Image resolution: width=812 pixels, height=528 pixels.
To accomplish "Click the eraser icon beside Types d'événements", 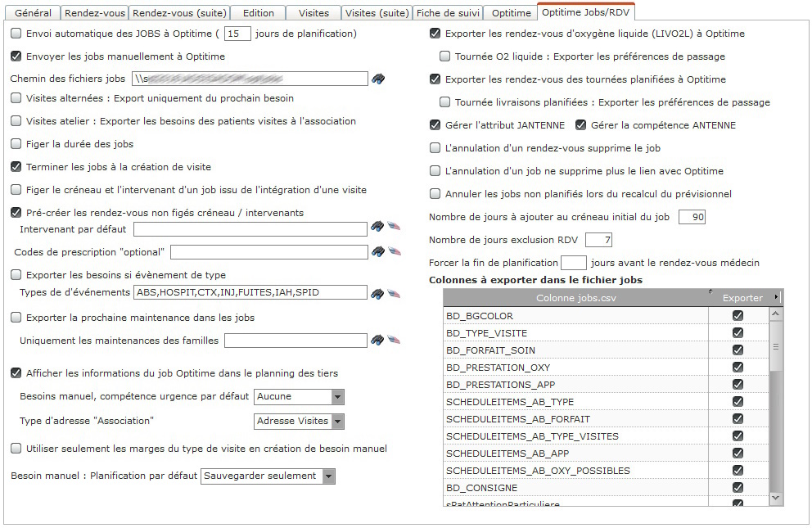I will [x=394, y=294].
